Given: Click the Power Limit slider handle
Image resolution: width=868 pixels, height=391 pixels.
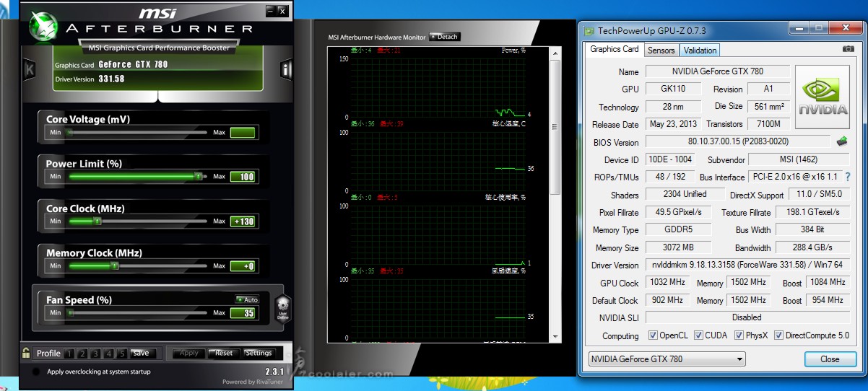Looking at the screenshot, I should [198, 177].
